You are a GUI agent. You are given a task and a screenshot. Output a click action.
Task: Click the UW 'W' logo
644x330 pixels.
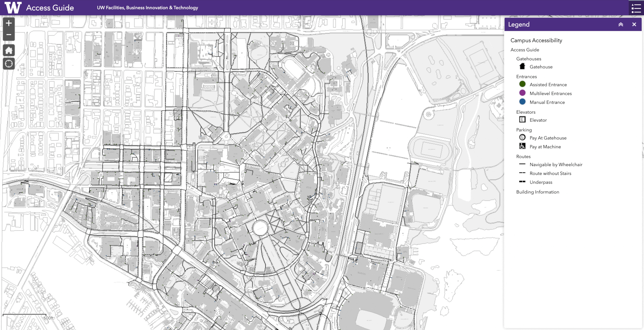pos(13,7)
